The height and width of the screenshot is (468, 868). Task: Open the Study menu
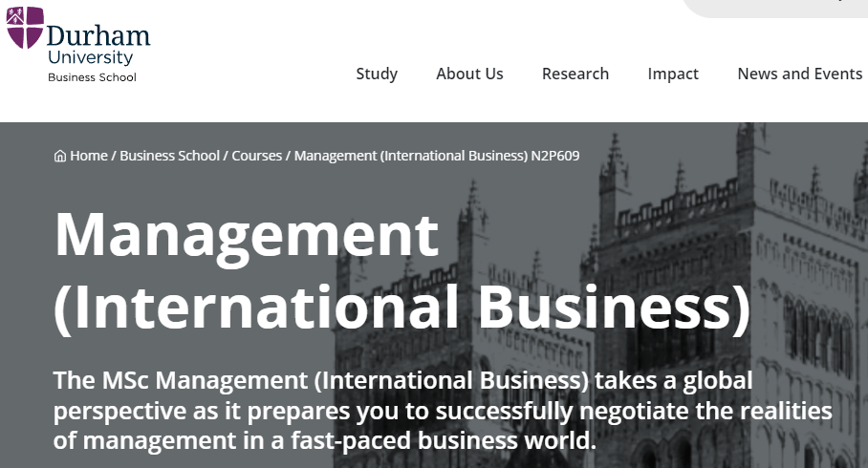pos(377,74)
